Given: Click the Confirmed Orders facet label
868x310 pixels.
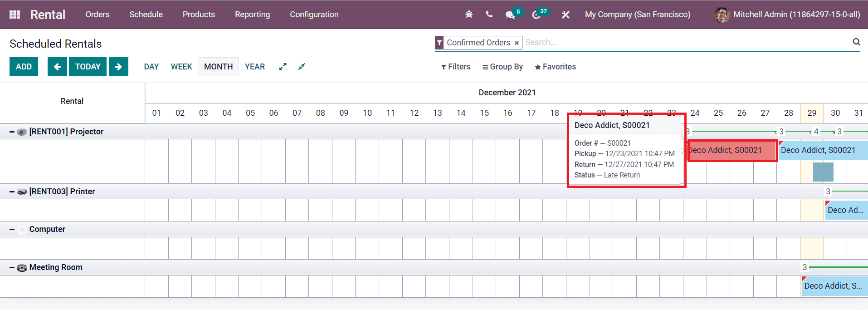Looking at the screenshot, I should 478,43.
